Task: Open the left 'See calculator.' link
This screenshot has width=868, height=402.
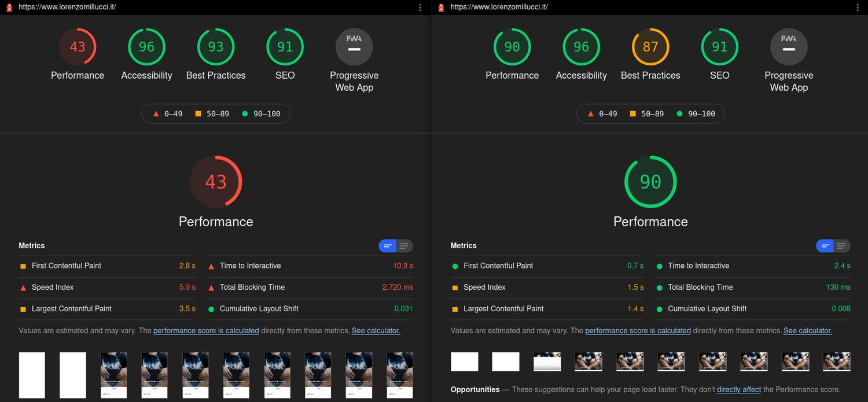Action: click(x=376, y=331)
